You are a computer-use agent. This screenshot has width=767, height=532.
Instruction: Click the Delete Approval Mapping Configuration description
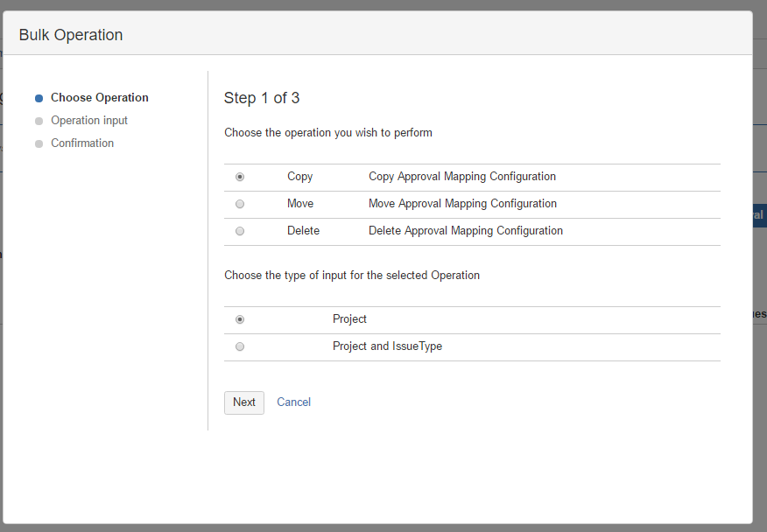(x=466, y=231)
